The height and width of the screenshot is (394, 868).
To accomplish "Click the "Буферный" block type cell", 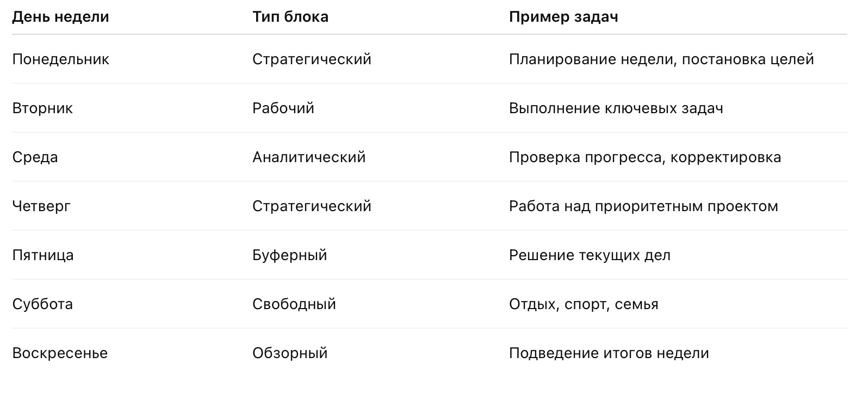I will (x=290, y=255).
